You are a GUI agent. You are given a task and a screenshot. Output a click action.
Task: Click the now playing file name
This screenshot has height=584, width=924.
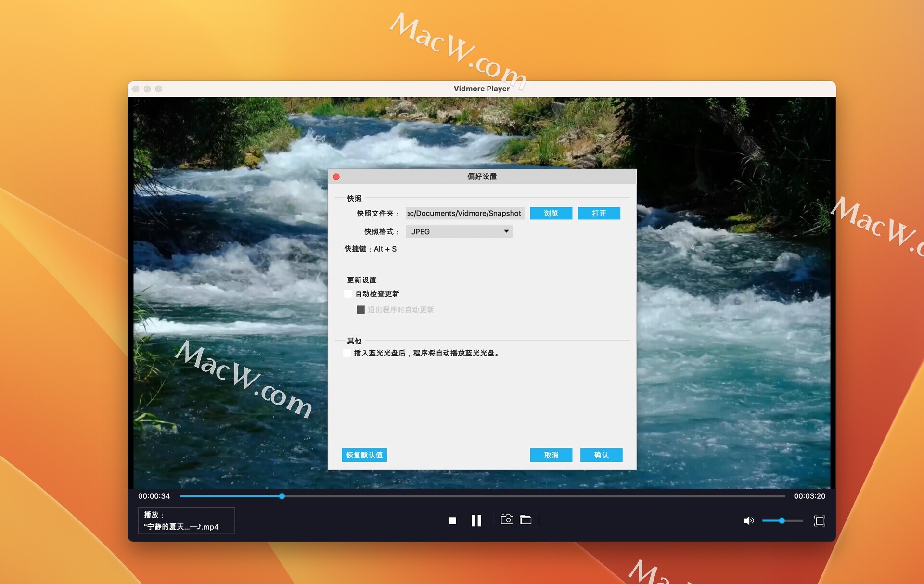coord(181,527)
